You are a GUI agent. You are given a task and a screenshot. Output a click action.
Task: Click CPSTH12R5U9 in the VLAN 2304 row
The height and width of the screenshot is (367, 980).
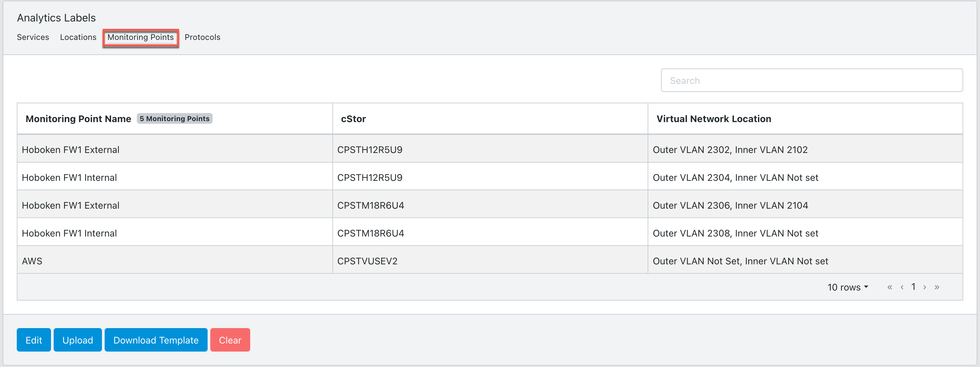pyautogui.click(x=370, y=177)
